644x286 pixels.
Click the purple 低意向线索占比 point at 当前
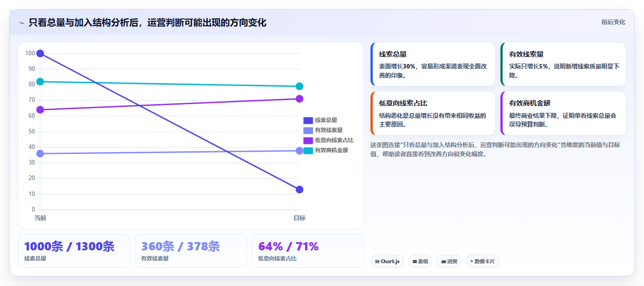[x=40, y=110]
